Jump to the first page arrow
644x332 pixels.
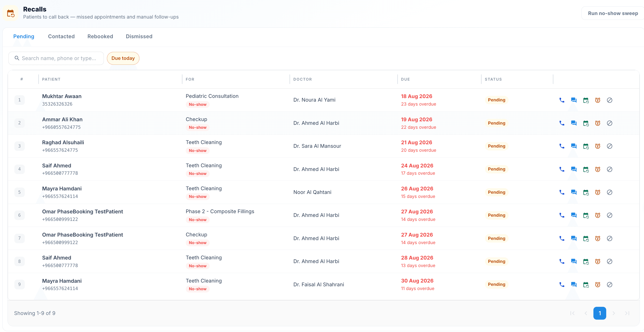tap(572, 313)
